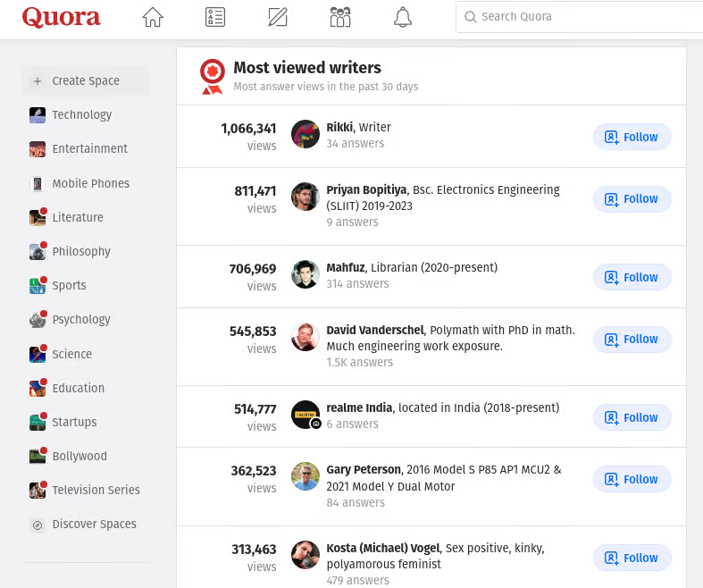
Task: Open the Spaces people icon
Action: [340, 18]
